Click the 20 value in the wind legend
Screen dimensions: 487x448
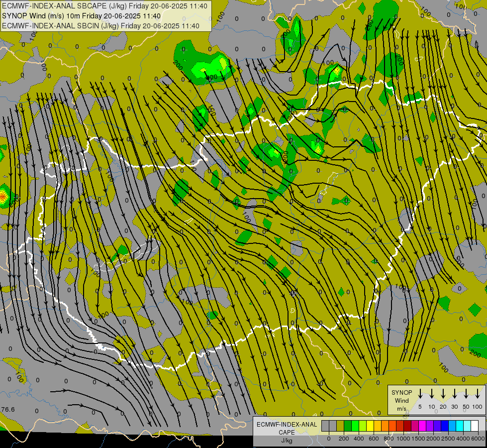[x=443, y=407]
